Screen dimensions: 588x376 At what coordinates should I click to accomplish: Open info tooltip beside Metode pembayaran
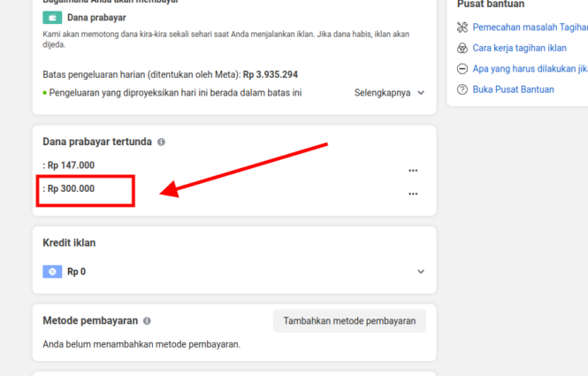[x=147, y=321]
